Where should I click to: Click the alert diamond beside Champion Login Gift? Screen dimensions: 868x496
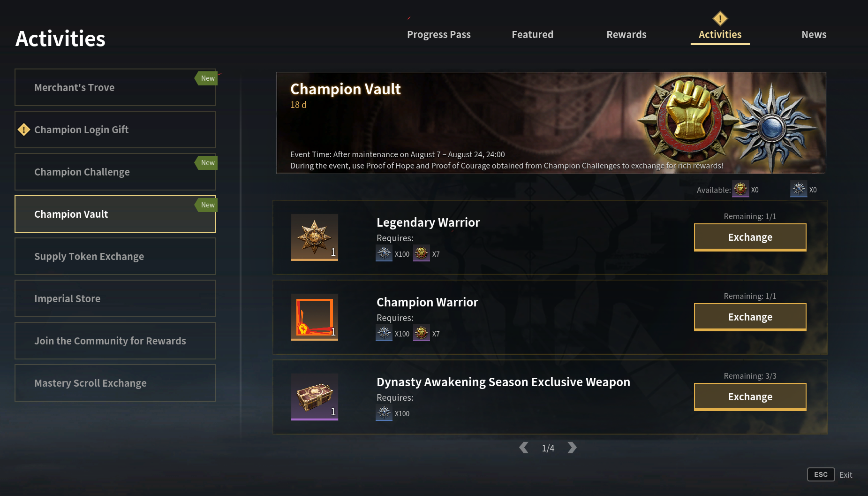pos(24,130)
